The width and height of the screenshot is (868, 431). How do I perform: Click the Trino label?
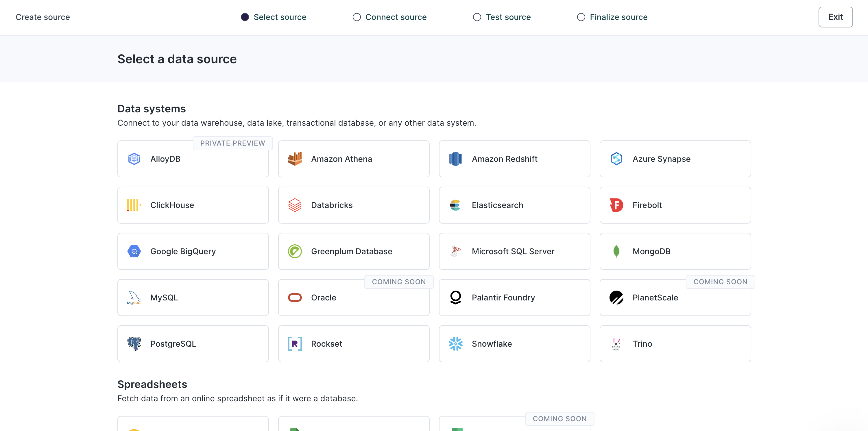(642, 344)
